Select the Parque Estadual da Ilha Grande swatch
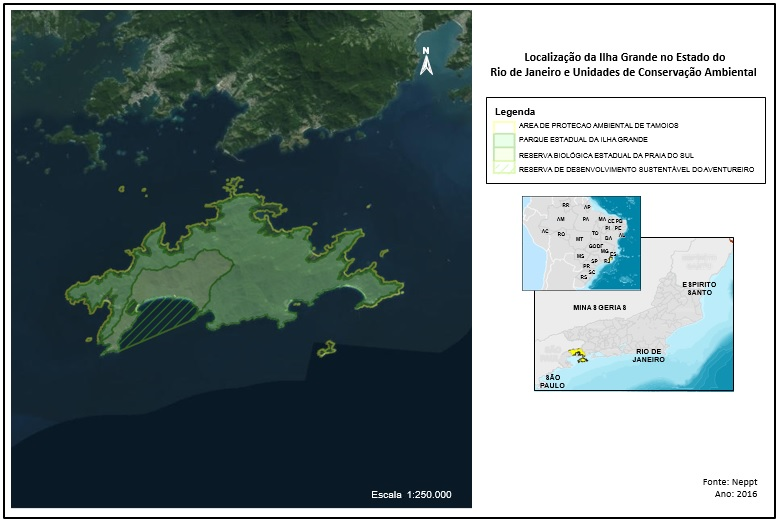 (504, 140)
